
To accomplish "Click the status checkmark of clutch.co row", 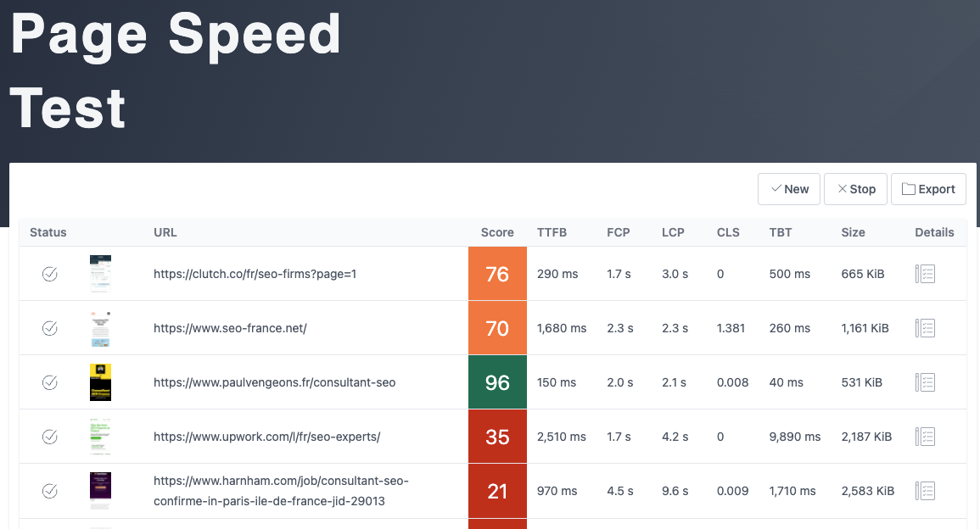I will (x=50, y=274).
